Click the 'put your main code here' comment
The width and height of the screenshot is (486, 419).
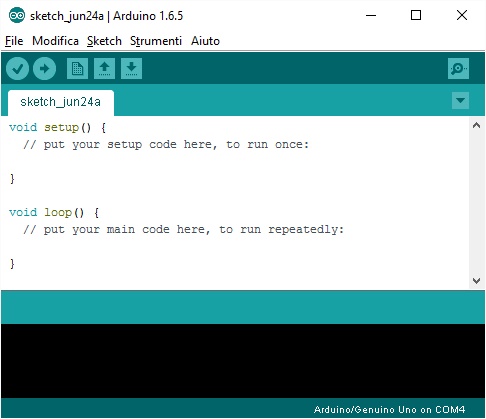coord(183,229)
